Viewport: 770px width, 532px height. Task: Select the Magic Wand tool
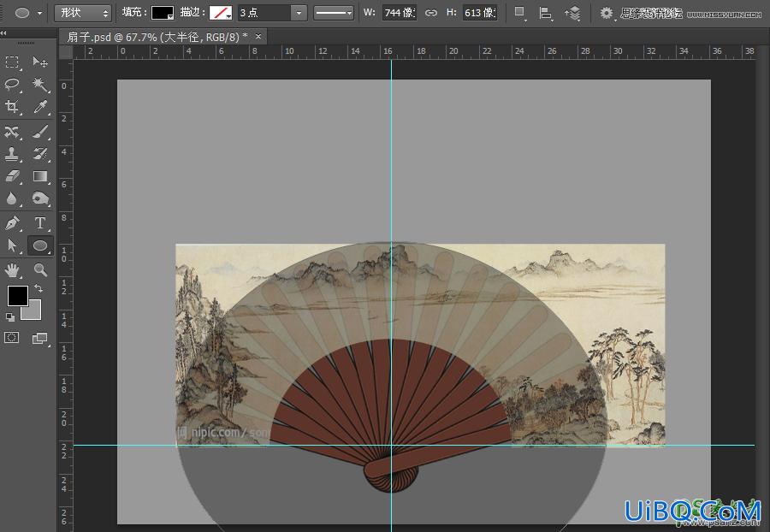point(40,84)
